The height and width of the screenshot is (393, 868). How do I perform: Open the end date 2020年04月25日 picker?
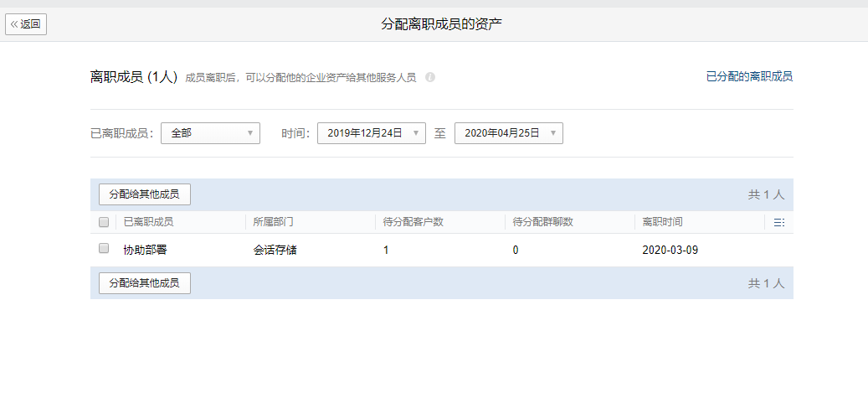pos(509,133)
